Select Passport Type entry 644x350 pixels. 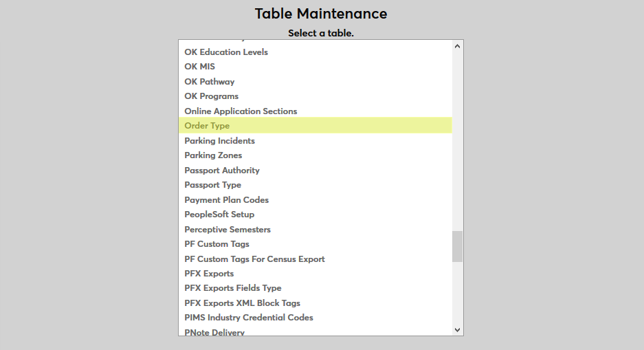213,185
